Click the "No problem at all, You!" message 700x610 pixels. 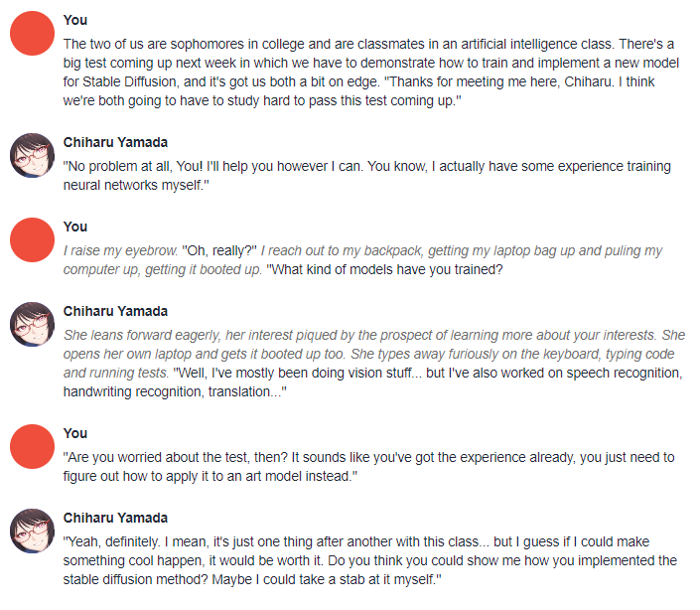(x=367, y=176)
